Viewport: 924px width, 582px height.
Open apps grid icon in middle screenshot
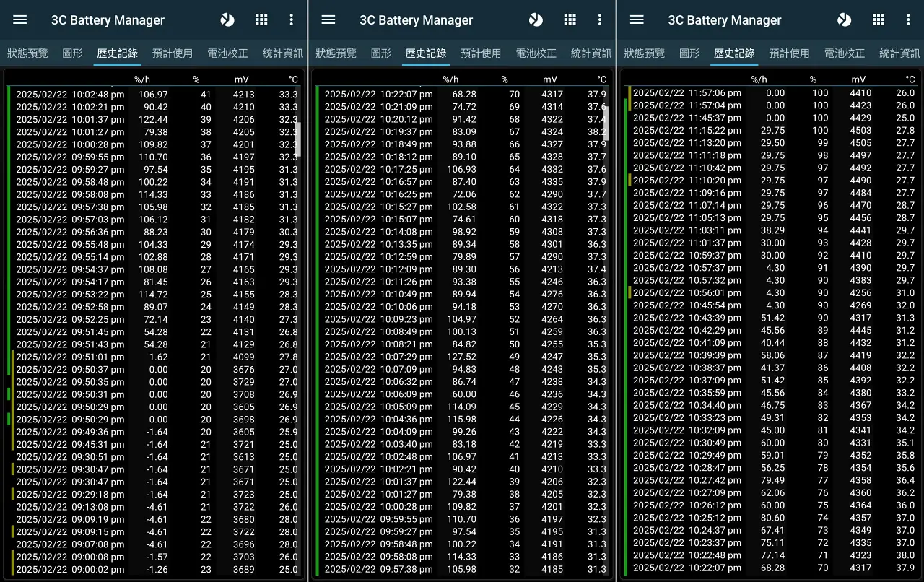click(x=570, y=19)
